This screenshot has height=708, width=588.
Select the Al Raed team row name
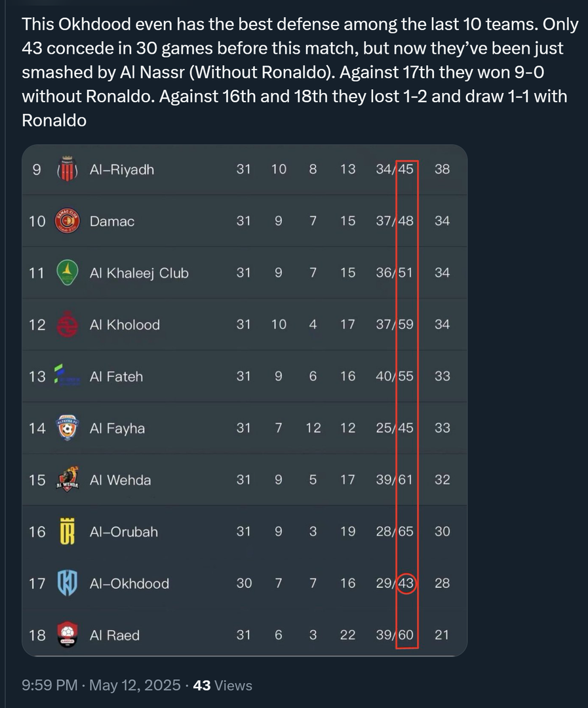click(x=115, y=635)
